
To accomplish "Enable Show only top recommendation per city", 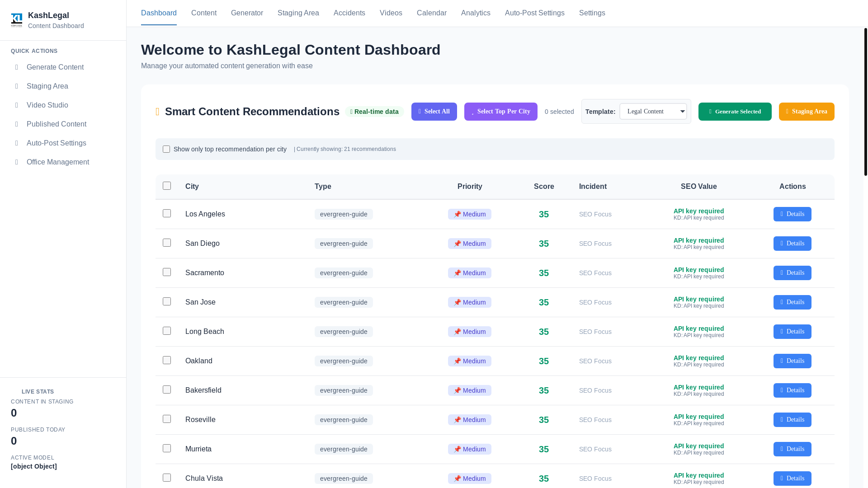I will click(166, 149).
